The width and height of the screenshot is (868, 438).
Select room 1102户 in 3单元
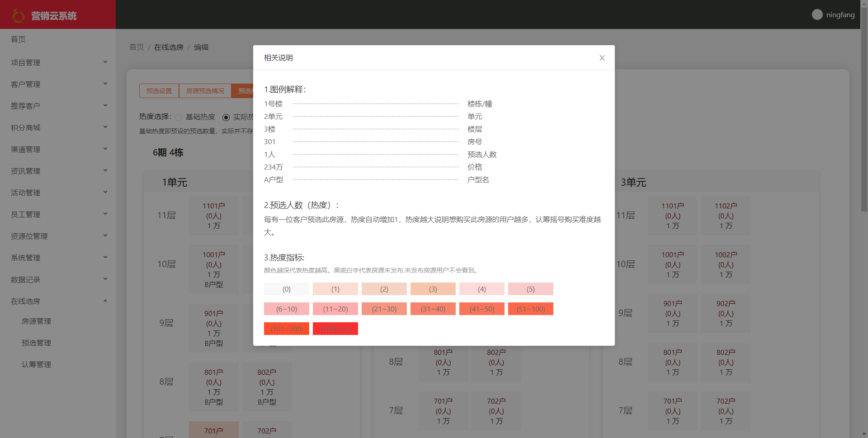pos(726,216)
